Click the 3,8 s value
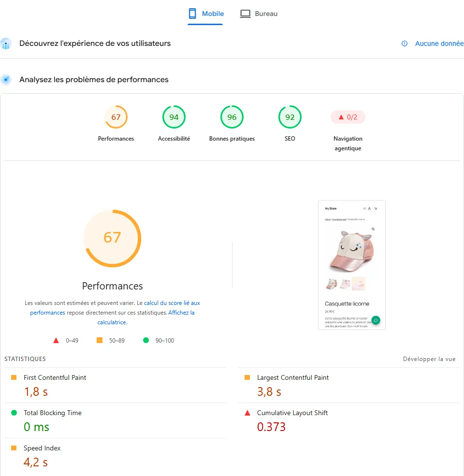 click(x=269, y=391)
